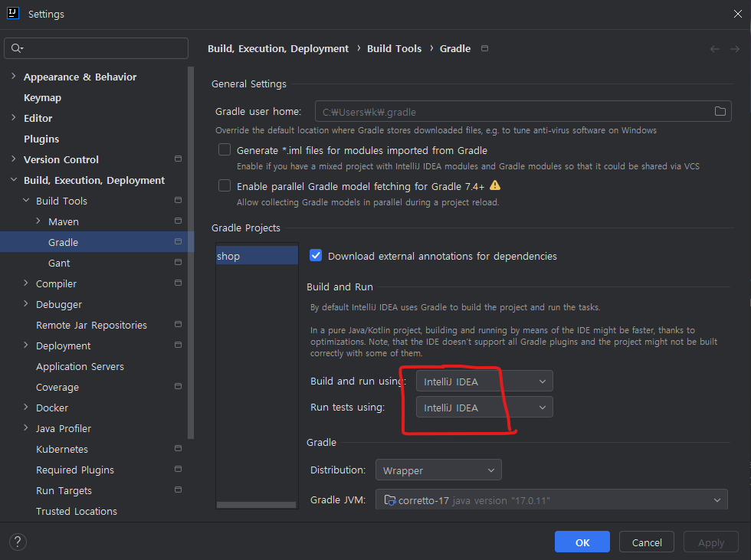751x560 pixels.
Task: Click the Cancel button
Action: pyautogui.click(x=646, y=542)
